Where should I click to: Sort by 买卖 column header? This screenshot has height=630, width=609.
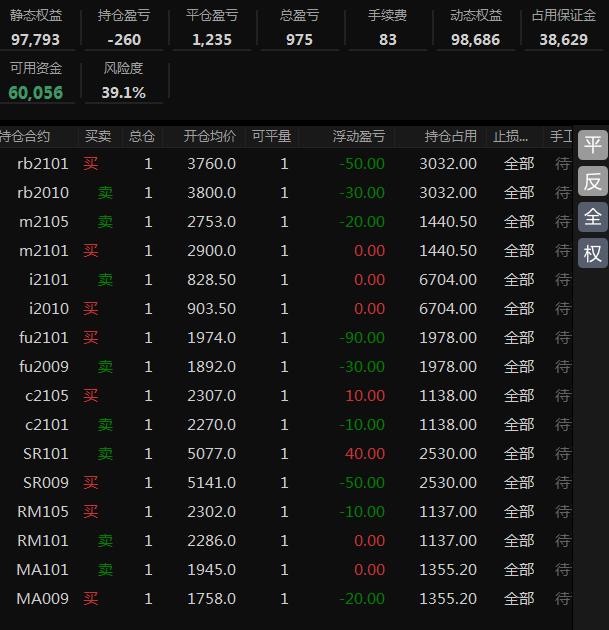tap(98, 137)
